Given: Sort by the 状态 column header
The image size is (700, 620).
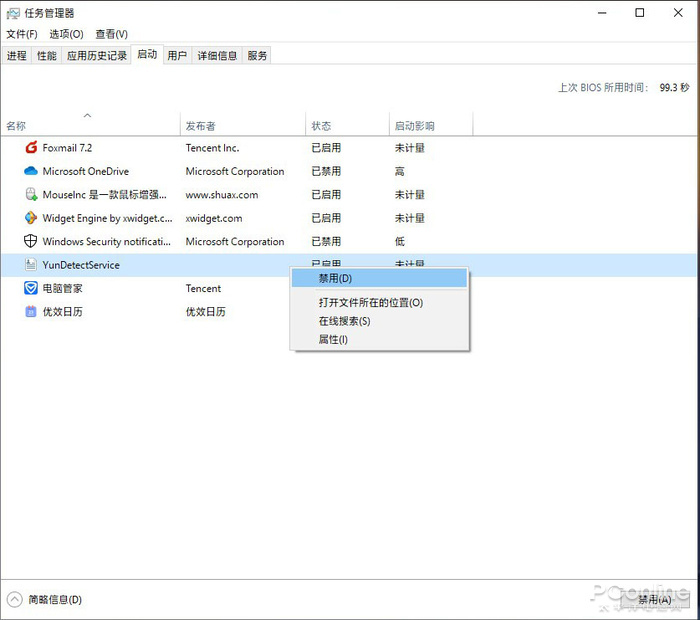Looking at the screenshot, I should [x=347, y=126].
